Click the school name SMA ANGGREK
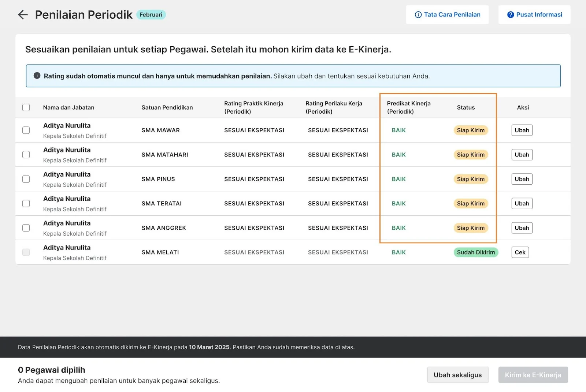The height and width of the screenshot is (392, 586). coord(164,228)
